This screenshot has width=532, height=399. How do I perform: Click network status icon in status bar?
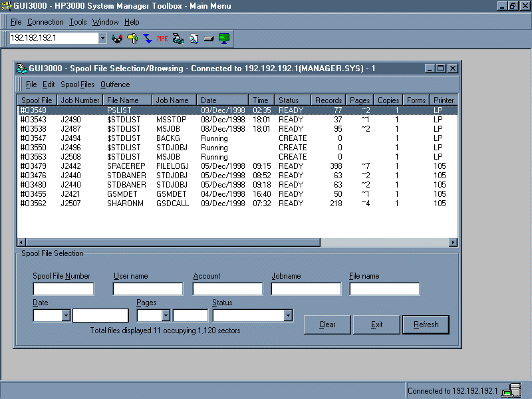pos(511,390)
